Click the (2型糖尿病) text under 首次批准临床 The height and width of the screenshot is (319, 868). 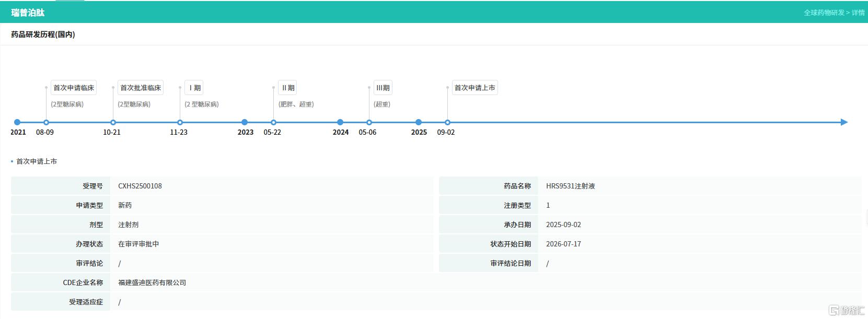point(134,104)
